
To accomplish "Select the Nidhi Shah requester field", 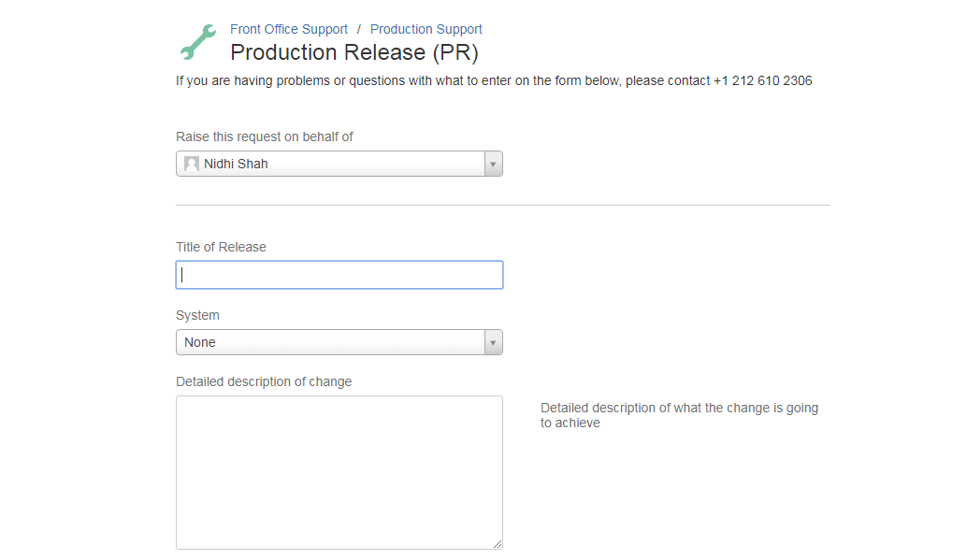I will (339, 164).
